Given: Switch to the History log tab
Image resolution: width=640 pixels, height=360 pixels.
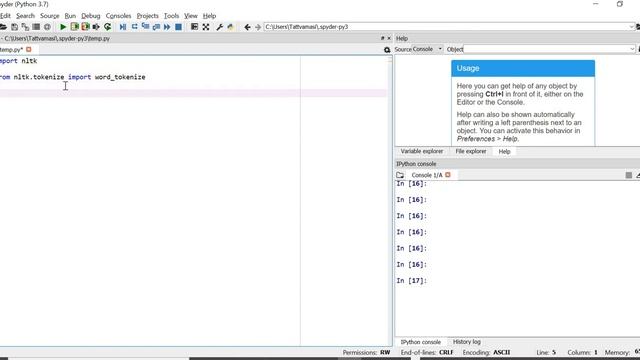Looking at the screenshot, I should pos(467,342).
